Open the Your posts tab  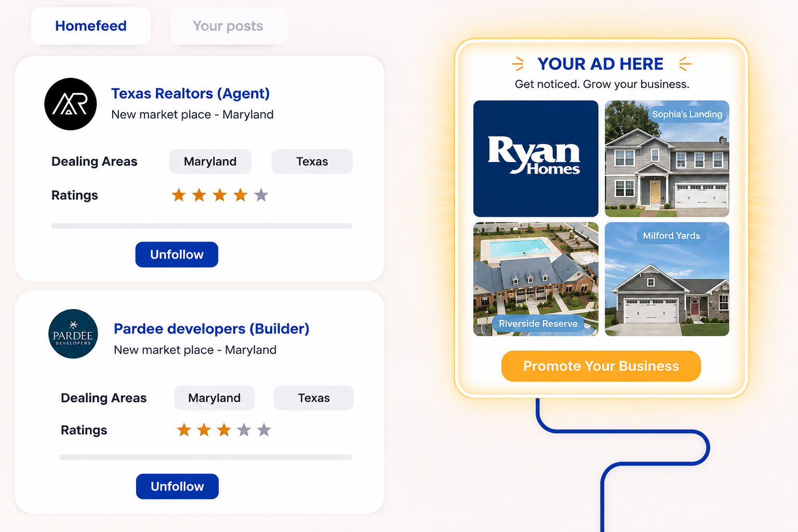pyautogui.click(x=228, y=26)
